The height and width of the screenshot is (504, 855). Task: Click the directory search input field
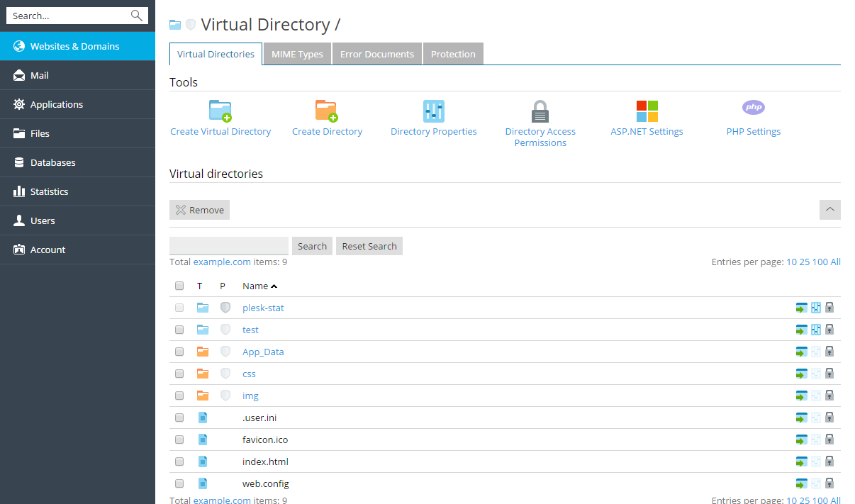pos(229,246)
